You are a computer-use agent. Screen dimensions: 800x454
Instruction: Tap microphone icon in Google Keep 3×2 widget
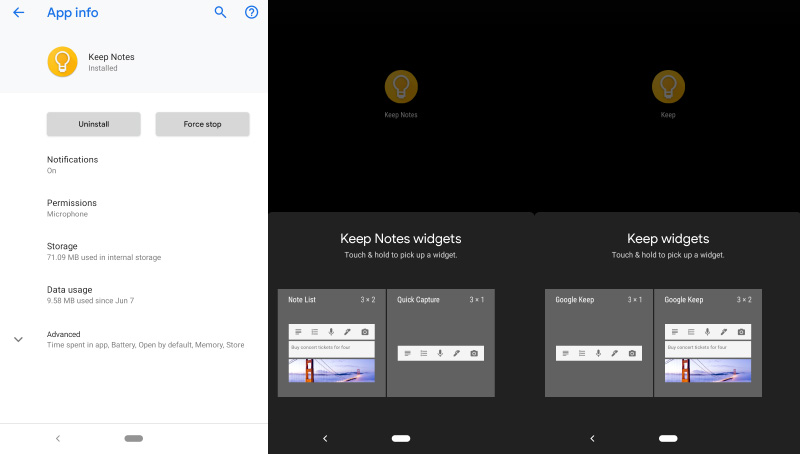tap(708, 332)
